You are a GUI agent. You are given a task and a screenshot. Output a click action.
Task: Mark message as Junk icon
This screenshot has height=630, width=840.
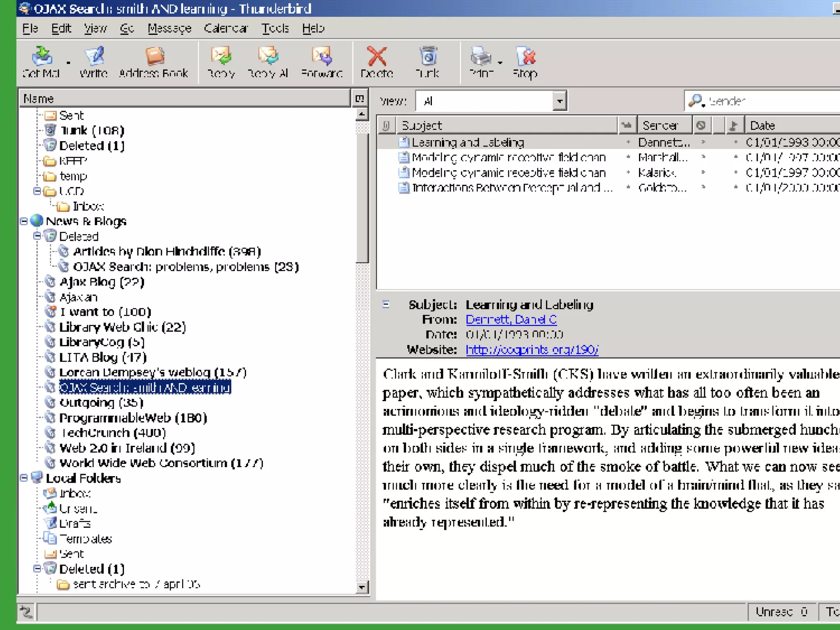(x=428, y=57)
